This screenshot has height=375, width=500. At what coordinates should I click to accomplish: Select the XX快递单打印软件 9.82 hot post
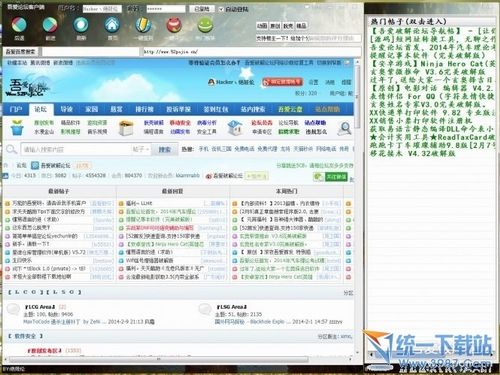coord(432,113)
